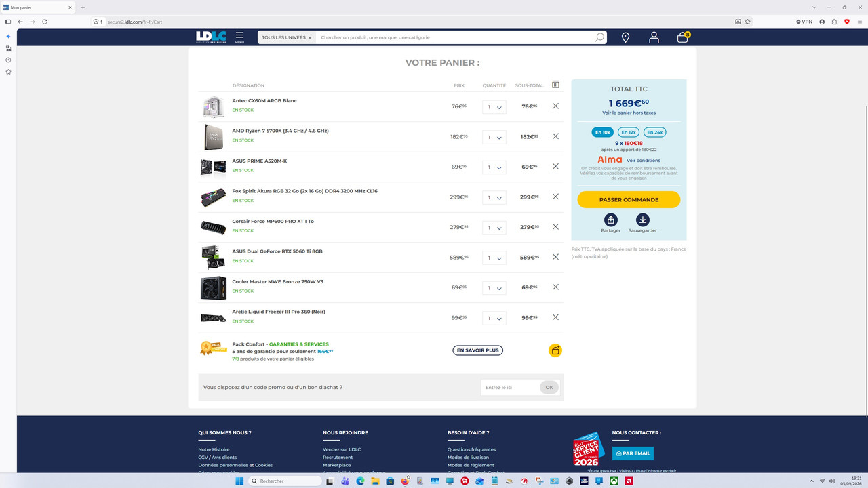Open Antec CX60M case thumbnail
The height and width of the screenshot is (488, 868).
(214, 106)
